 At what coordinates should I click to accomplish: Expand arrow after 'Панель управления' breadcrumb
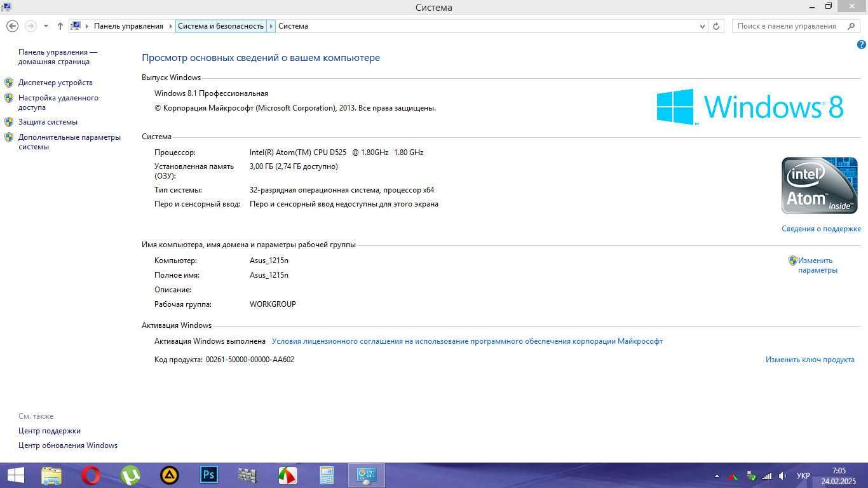click(x=170, y=26)
